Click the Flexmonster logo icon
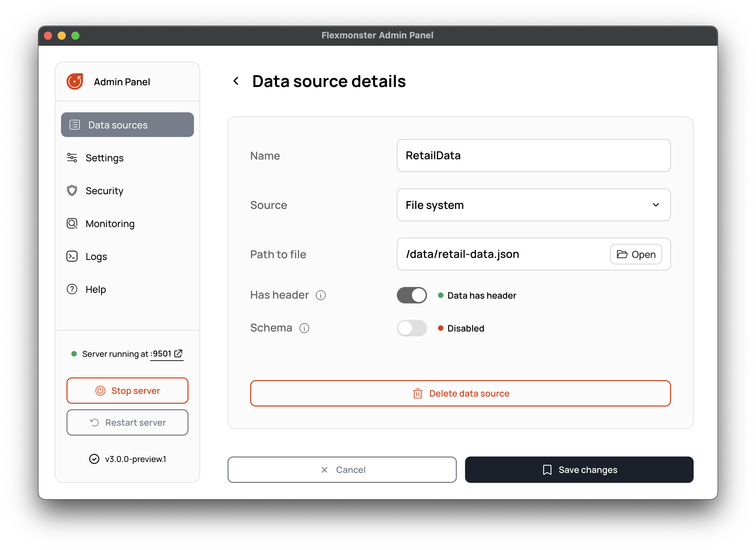This screenshot has height=550, width=756. pos(75,82)
